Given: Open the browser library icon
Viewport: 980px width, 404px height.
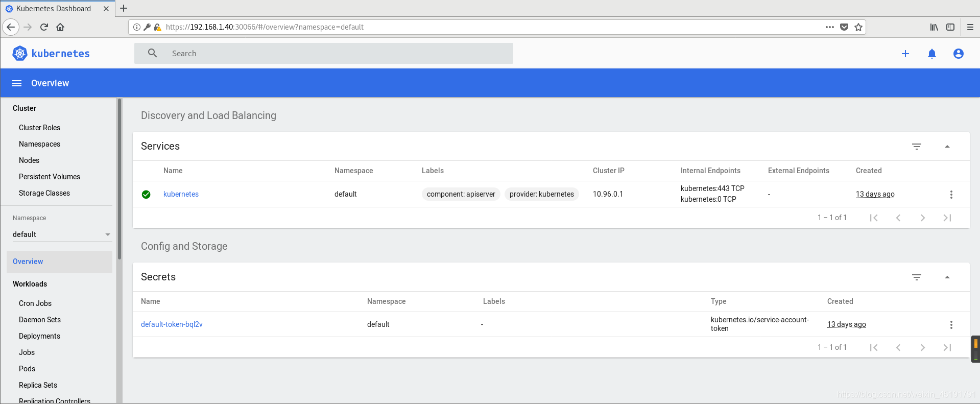Looking at the screenshot, I should pyautogui.click(x=934, y=27).
